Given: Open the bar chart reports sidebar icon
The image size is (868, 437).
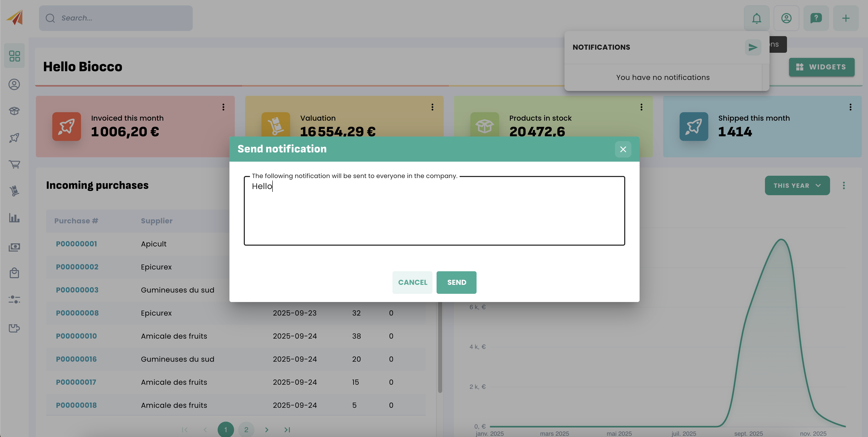Looking at the screenshot, I should click(15, 218).
